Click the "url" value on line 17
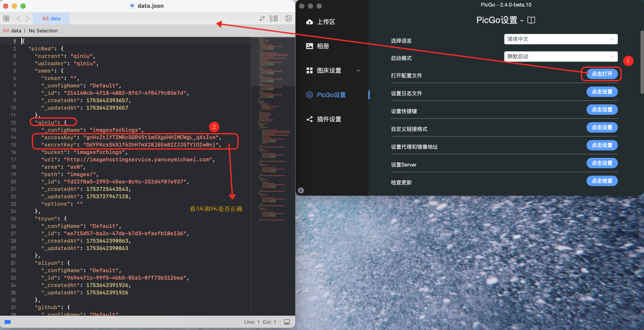The width and height of the screenshot is (644, 330). point(138,160)
